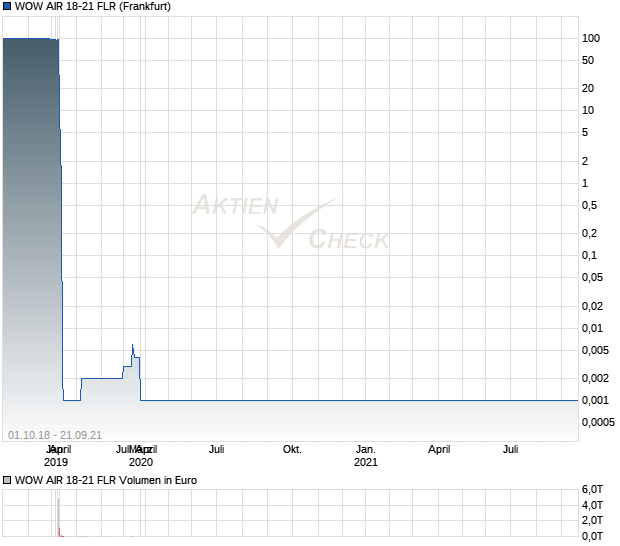This screenshot has width=620, height=546.
Task: Click the y-axis value '0,005'
Action: tap(595, 350)
